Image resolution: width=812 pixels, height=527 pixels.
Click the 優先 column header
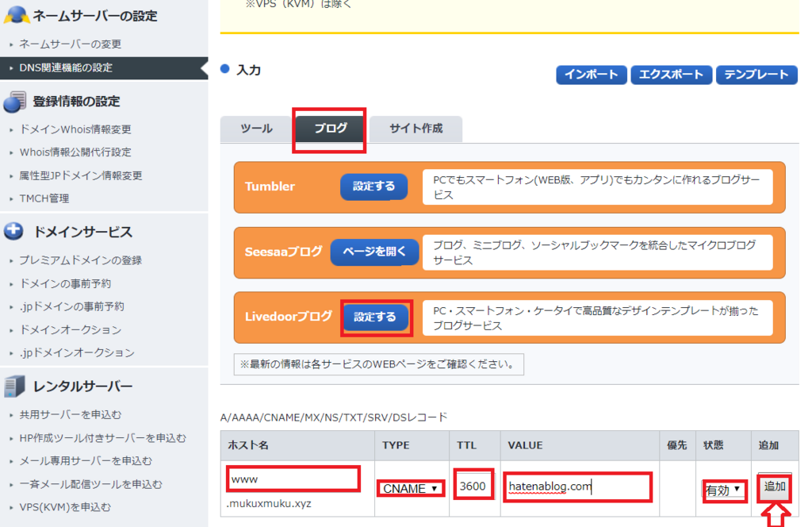[x=677, y=445]
